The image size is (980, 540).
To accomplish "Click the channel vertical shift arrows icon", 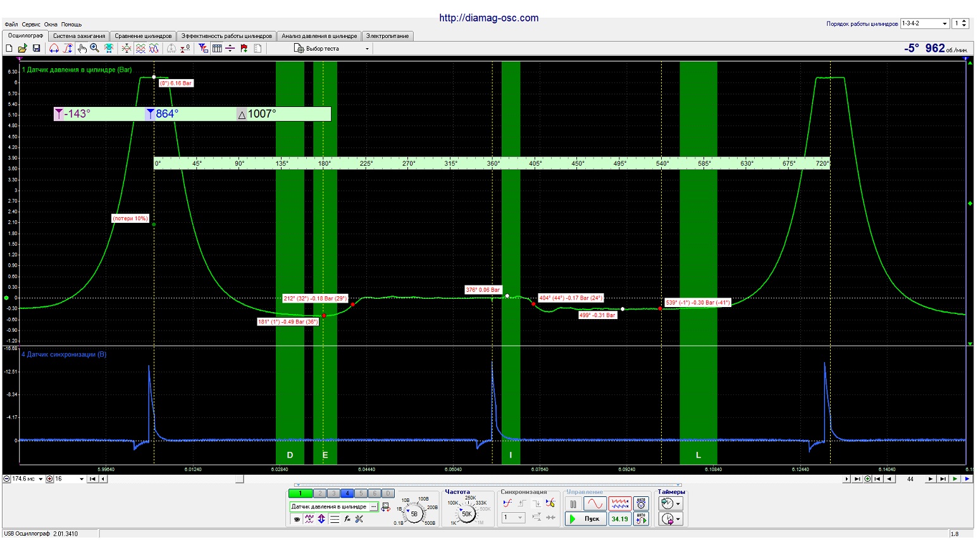I will pyautogui.click(x=321, y=519).
